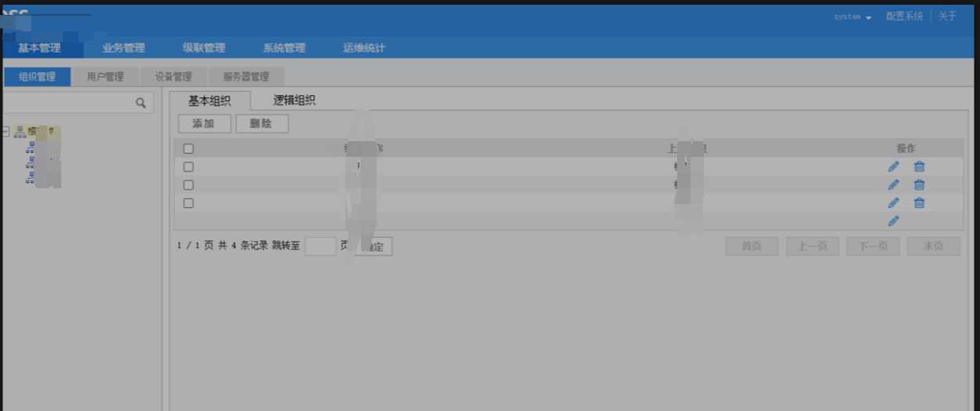Click the 添加 button
The height and width of the screenshot is (411, 980).
click(x=204, y=124)
